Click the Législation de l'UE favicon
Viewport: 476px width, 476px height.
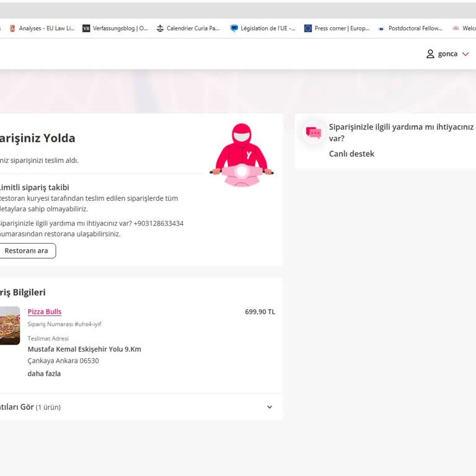pos(234,29)
